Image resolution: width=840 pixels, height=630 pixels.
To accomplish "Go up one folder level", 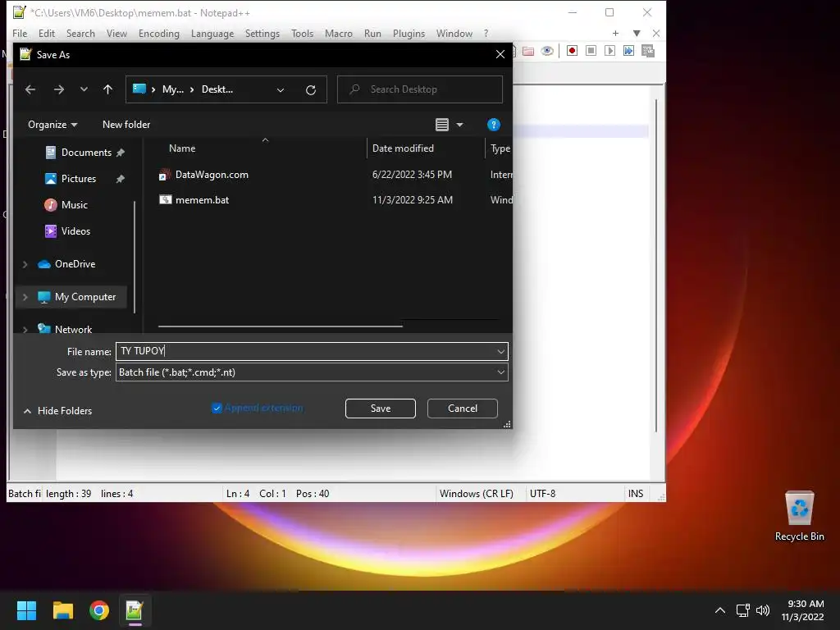I will click(107, 89).
